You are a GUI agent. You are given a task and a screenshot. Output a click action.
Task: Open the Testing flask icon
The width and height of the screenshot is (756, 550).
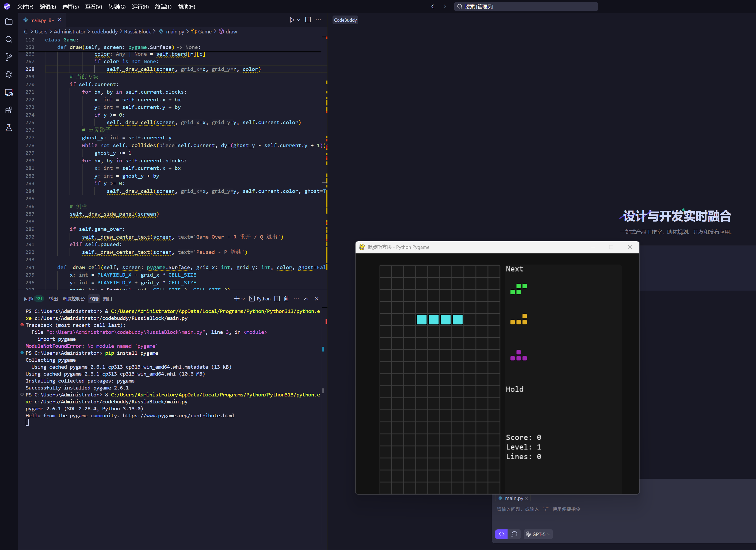9,128
